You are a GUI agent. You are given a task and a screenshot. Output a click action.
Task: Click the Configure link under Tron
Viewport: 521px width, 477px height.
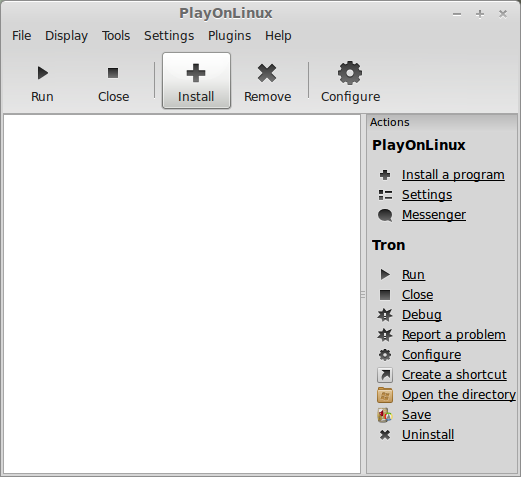pos(432,355)
